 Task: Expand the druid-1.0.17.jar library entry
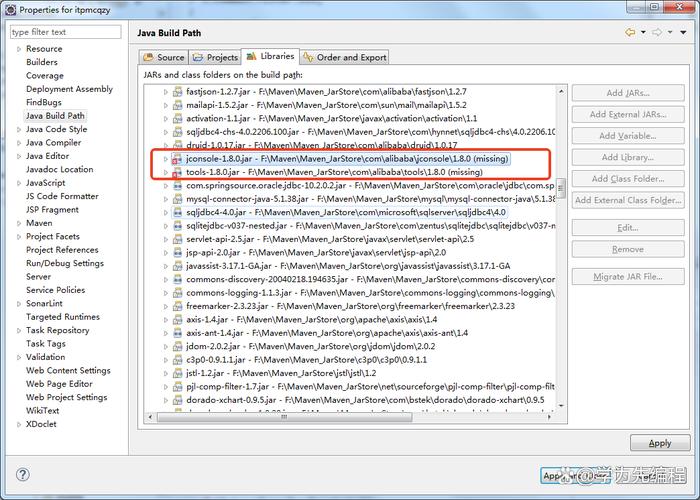pos(166,145)
